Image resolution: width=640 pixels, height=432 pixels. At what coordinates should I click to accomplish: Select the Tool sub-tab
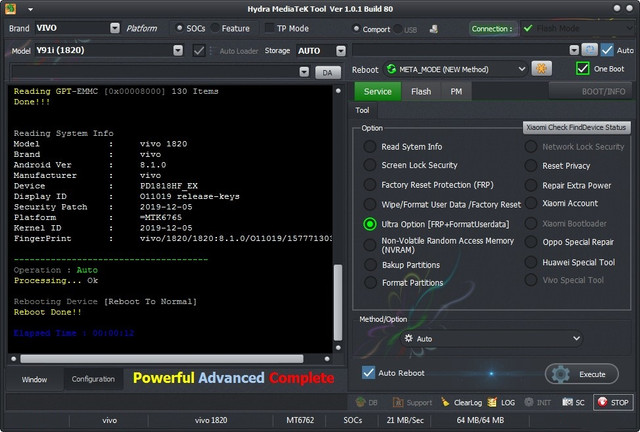362,110
